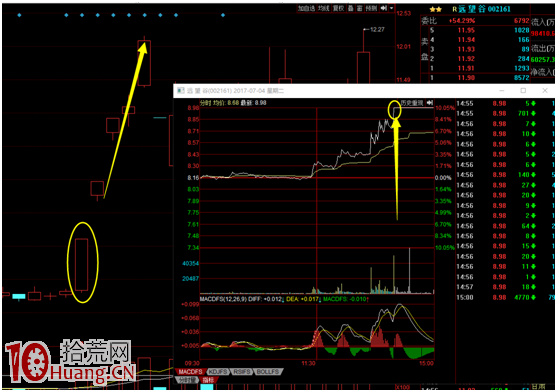Image resolution: width=557 pixels, height=392 pixels.
Task: Click sell level 1 price 11.91
Action: 466,68
